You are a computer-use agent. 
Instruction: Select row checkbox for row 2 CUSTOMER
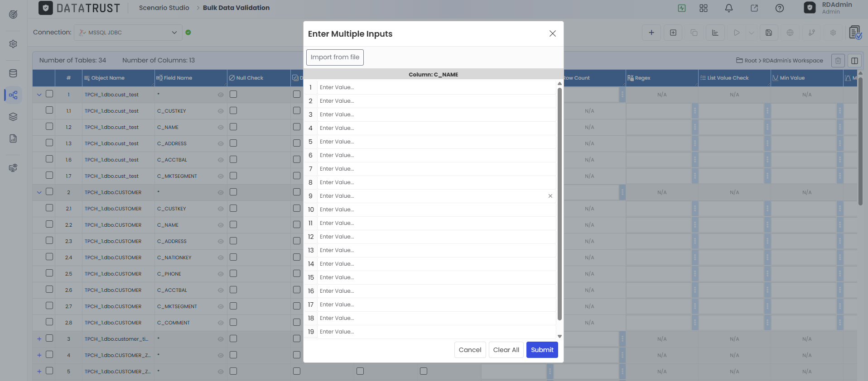coord(49,192)
